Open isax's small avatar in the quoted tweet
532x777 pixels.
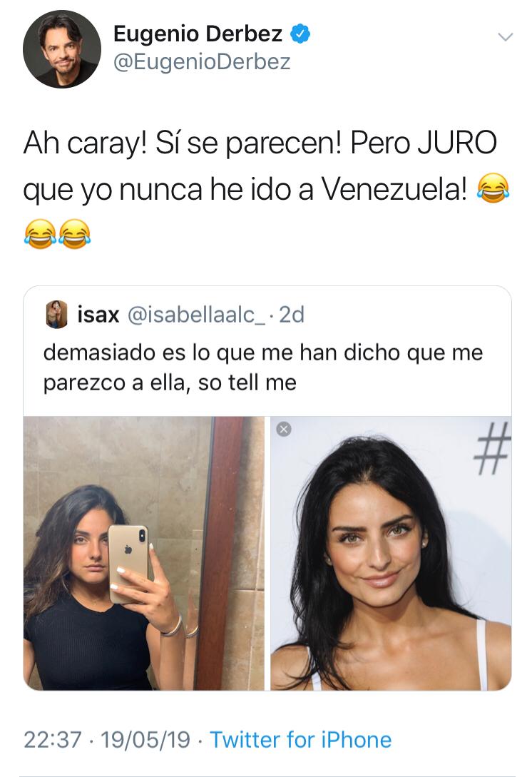(56, 314)
